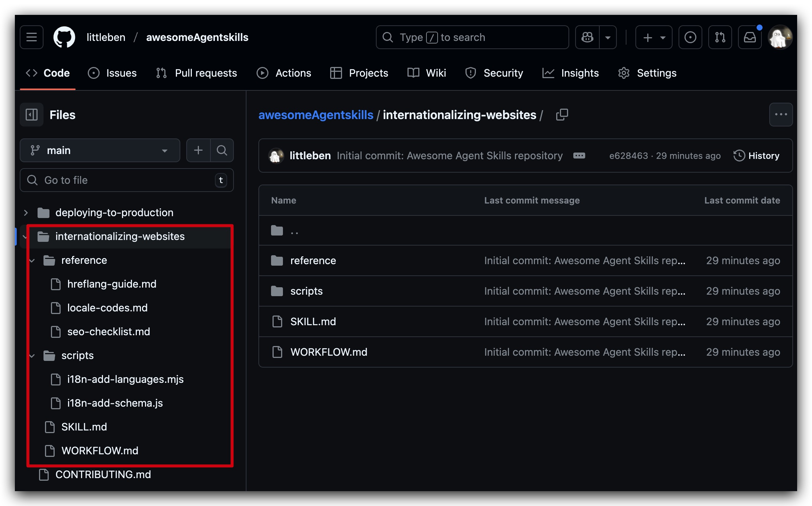Open the notifications inbox icon
Viewport: 812px width, 506px height.
(x=750, y=37)
